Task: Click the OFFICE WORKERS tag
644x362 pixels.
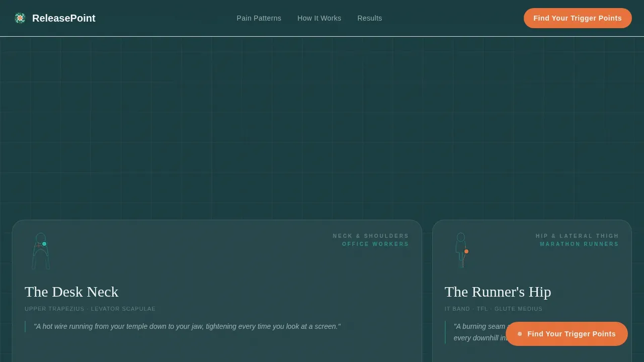Action: [x=375, y=244]
